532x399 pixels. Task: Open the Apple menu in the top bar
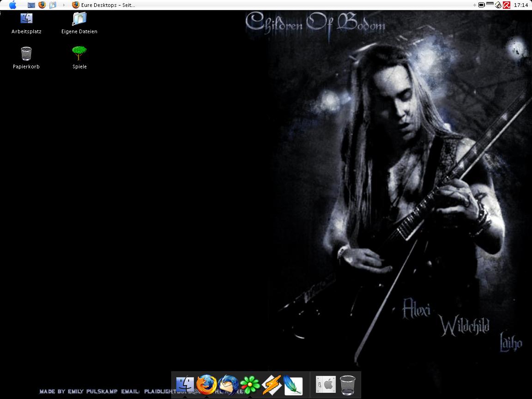12,5
